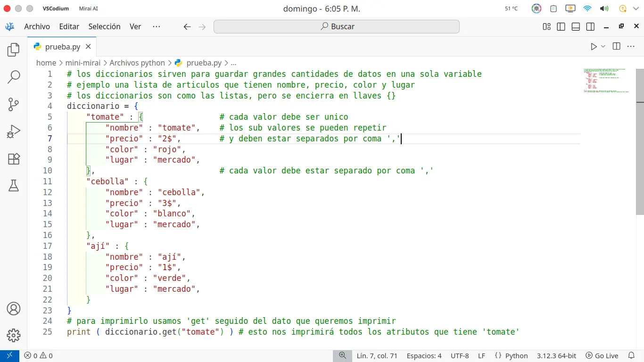Open the volume tray icon
Screen dimensions: 644x362
pyautogui.click(x=604, y=8)
